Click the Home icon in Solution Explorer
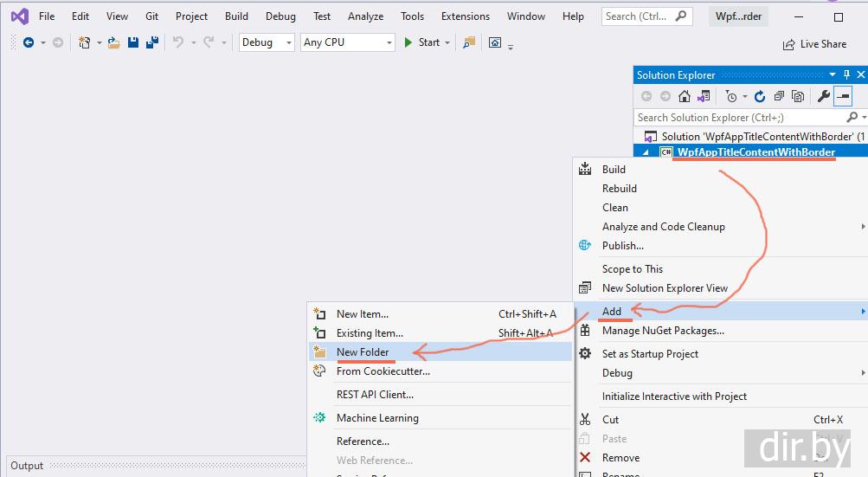The width and height of the screenshot is (868, 477). (x=685, y=97)
